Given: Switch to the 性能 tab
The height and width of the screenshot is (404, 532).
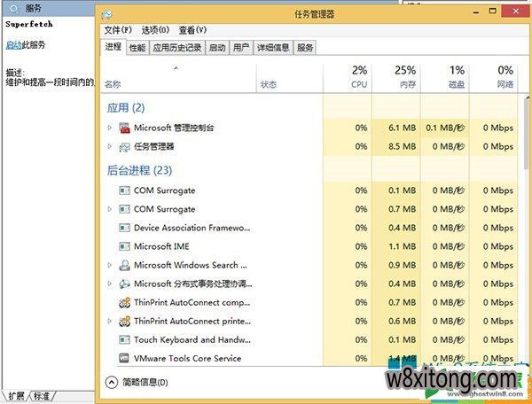Looking at the screenshot, I should [x=137, y=48].
